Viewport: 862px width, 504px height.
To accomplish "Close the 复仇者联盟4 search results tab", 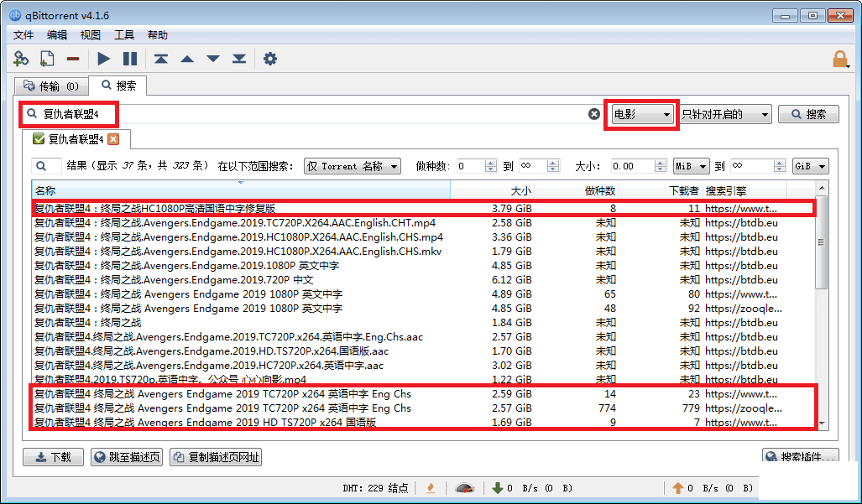I will coord(113,139).
